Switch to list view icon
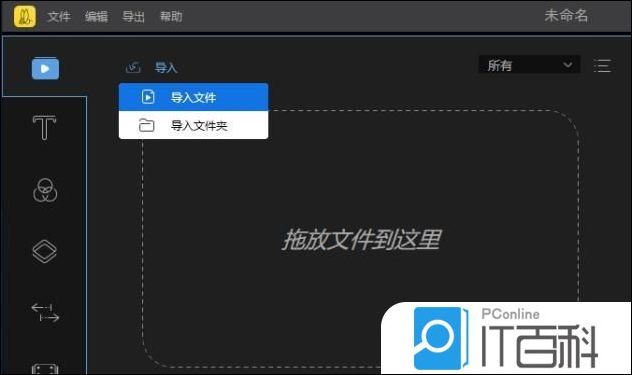The height and width of the screenshot is (375, 632). coord(603,66)
